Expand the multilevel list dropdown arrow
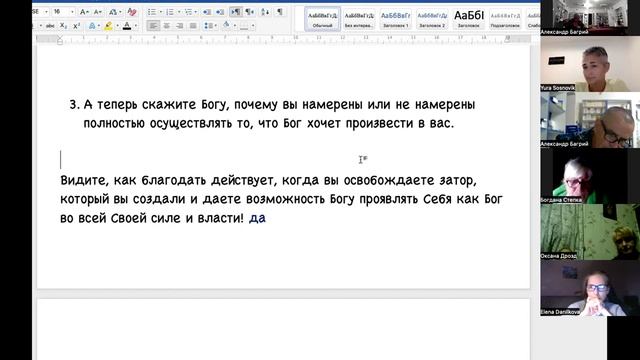 [x=197, y=12]
